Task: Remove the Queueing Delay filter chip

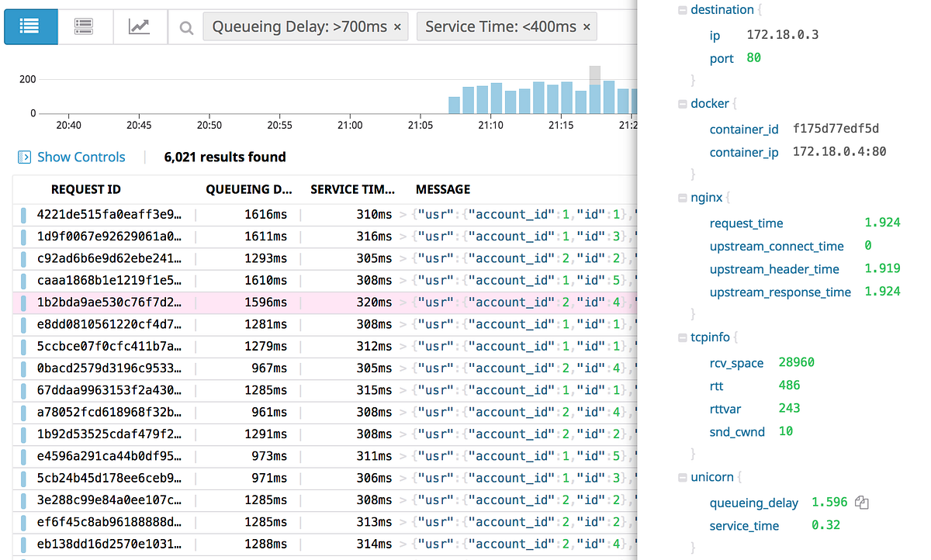Action: (x=396, y=26)
